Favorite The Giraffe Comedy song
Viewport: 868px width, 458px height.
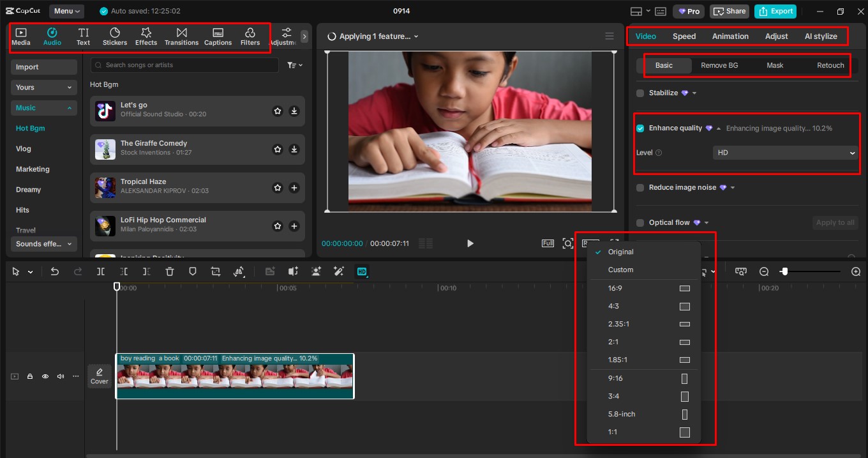(278, 149)
